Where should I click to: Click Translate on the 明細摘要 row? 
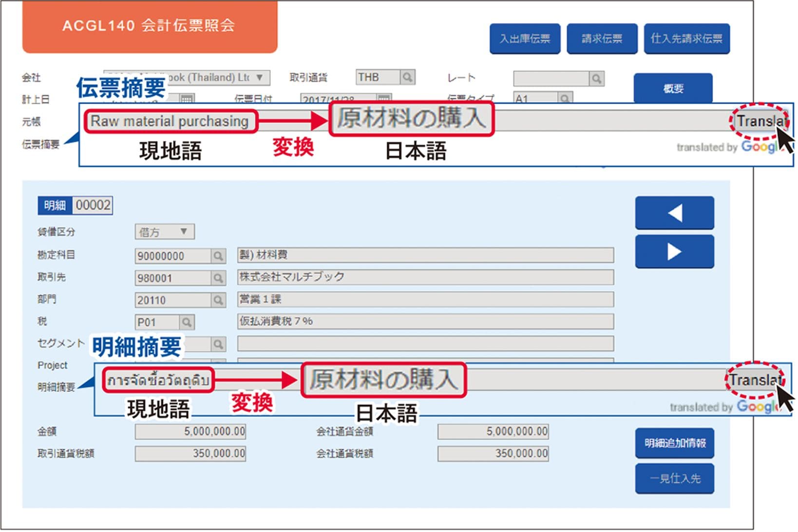pos(754,380)
